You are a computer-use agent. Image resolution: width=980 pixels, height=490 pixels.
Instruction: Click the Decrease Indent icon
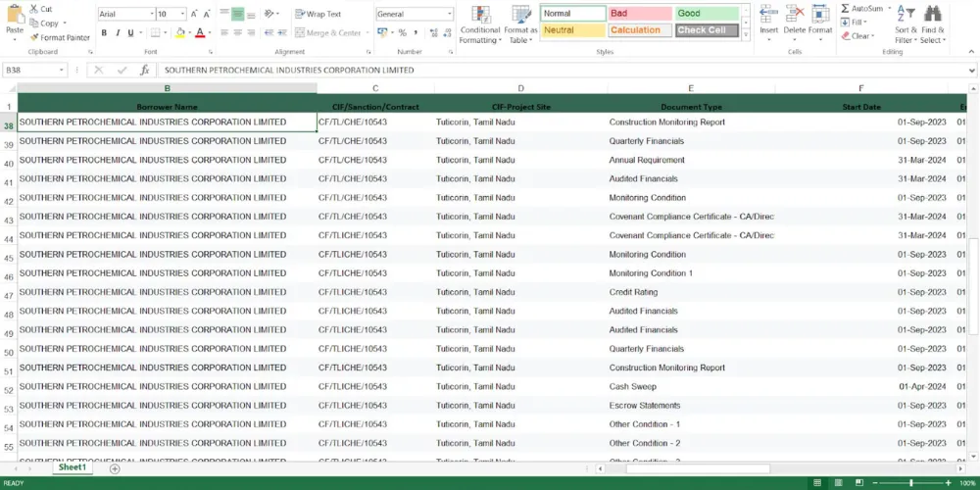pyautogui.click(x=269, y=32)
